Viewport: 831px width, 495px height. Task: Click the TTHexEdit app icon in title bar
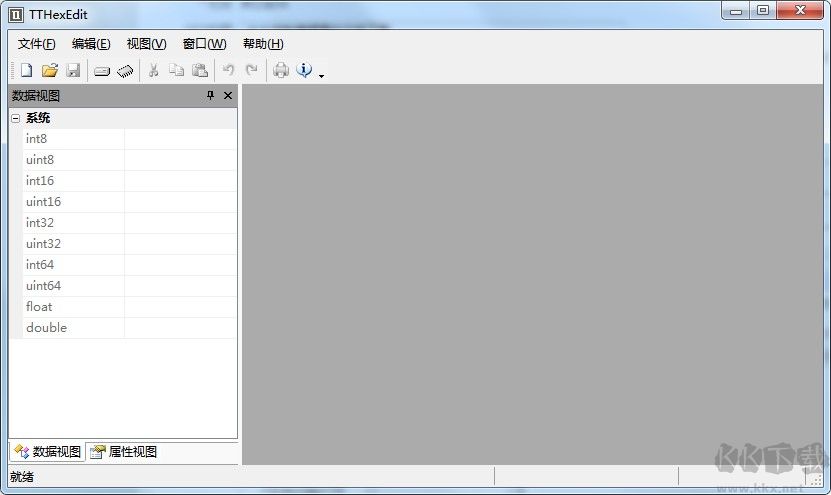[16, 15]
